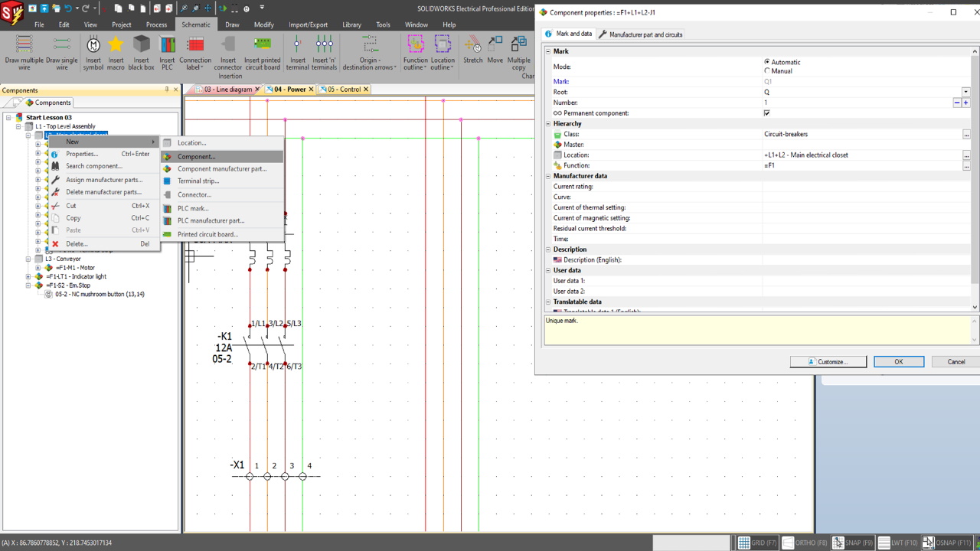Select Assign manufacturer parts... menu entry
Image resolution: width=980 pixels, height=551 pixels.
[x=103, y=180]
